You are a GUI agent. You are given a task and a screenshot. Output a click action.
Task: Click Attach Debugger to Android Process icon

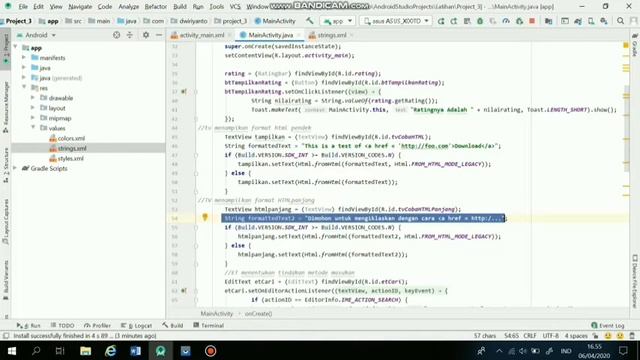(x=519, y=21)
